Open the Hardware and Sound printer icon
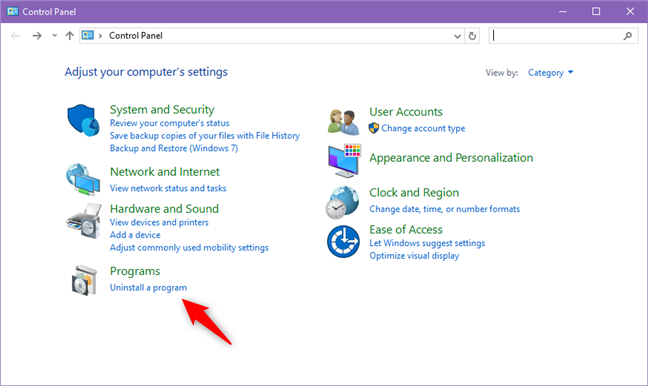This screenshot has height=386, width=648. [x=84, y=221]
